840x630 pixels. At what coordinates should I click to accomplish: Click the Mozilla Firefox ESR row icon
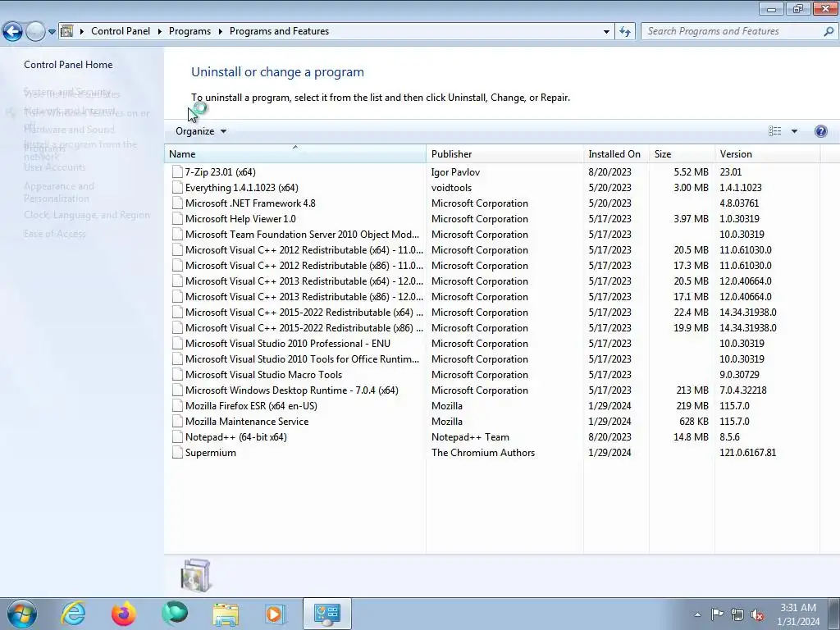[177, 405]
